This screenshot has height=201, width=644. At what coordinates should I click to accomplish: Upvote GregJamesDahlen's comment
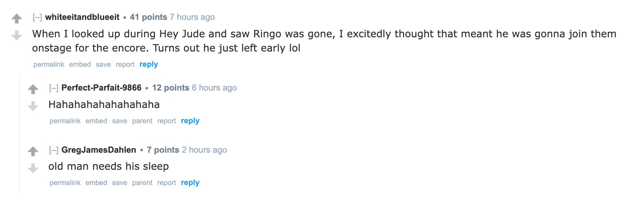pos(33,151)
